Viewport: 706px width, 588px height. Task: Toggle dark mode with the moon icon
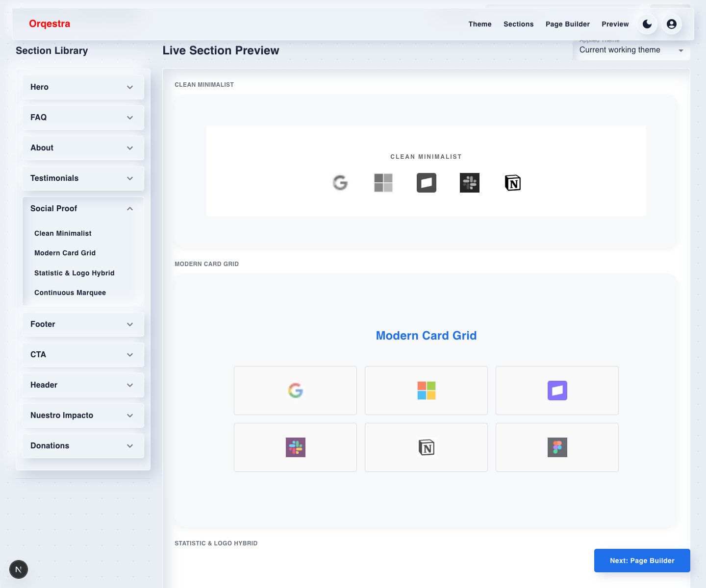[647, 24]
